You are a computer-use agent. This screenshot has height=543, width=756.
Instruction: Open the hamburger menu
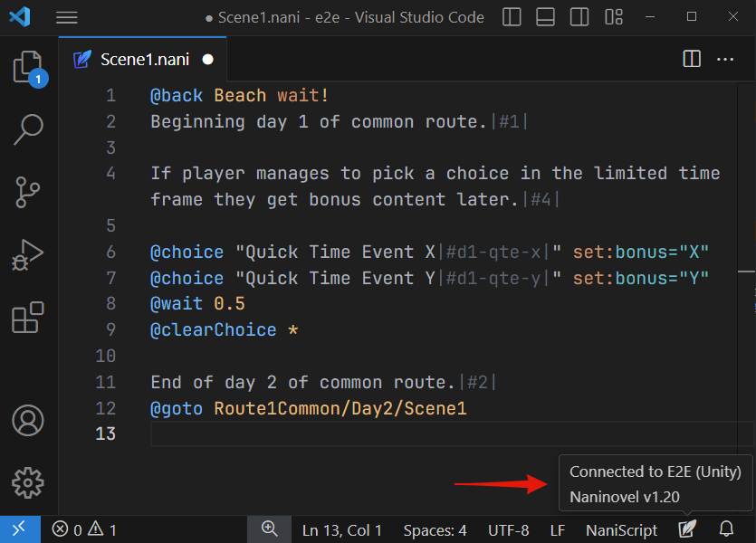click(x=66, y=17)
